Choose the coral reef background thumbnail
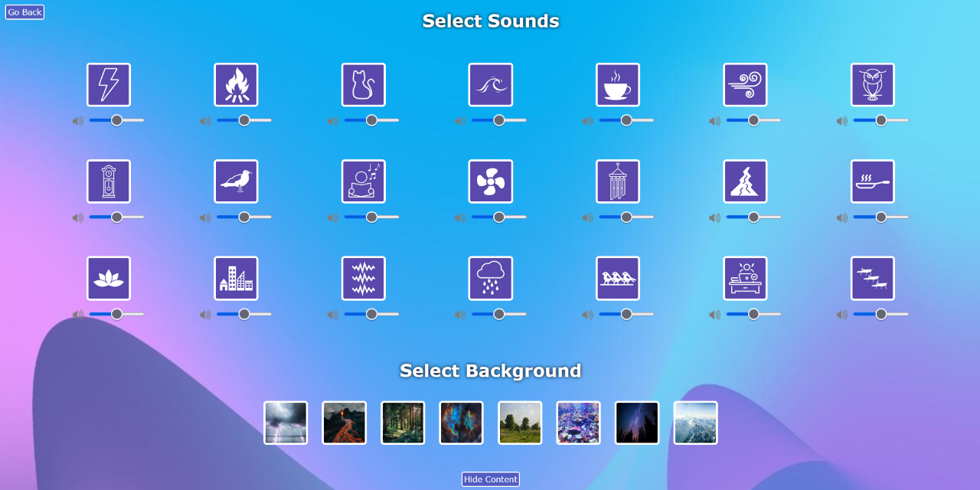This screenshot has height=490, width=980. pos(579,423)
